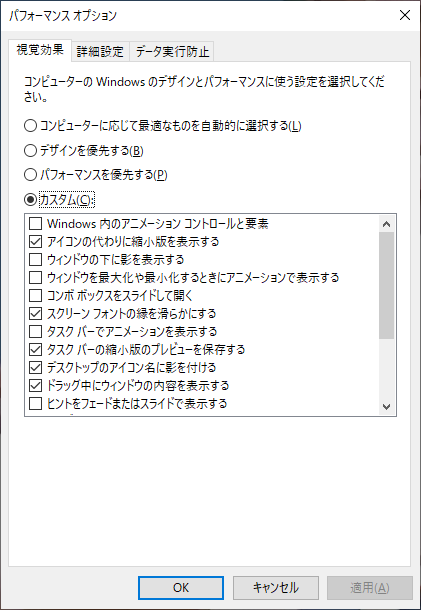Click the list scrollbar down arrow
This screenshot has width=421, height=610.
pyautogui.click(x=386, y=407)
